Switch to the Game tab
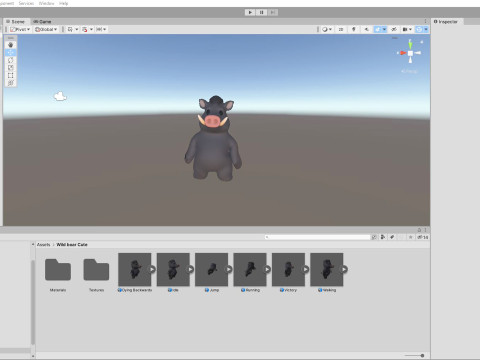The height and width of the screenshot is (360, 480). (42, 22)
